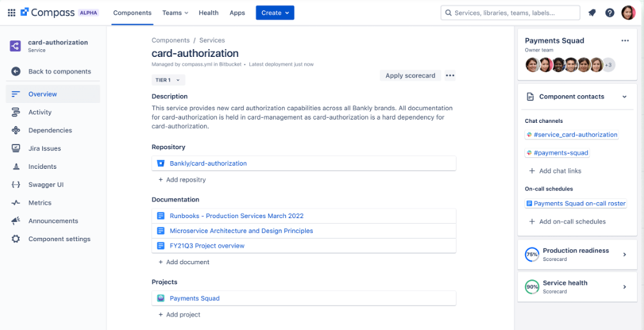The image size is (644, 330).
Task: Click the plus icon for Add repository
Action: 161,180
